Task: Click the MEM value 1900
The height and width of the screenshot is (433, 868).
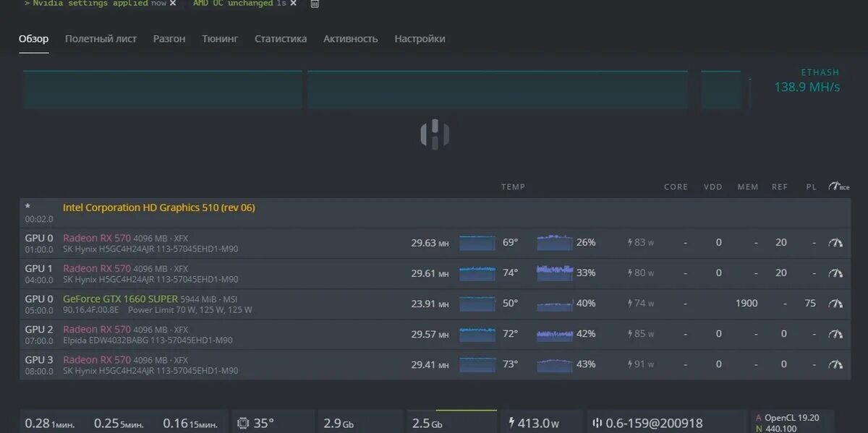Action: click(746, 304)
